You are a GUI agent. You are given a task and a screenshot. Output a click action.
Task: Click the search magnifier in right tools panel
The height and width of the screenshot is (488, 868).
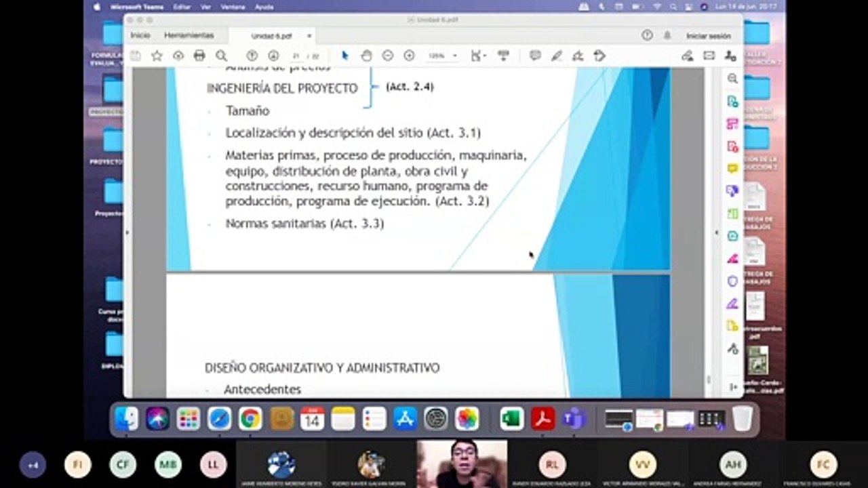pyautogui.click(x=732, y=79)
